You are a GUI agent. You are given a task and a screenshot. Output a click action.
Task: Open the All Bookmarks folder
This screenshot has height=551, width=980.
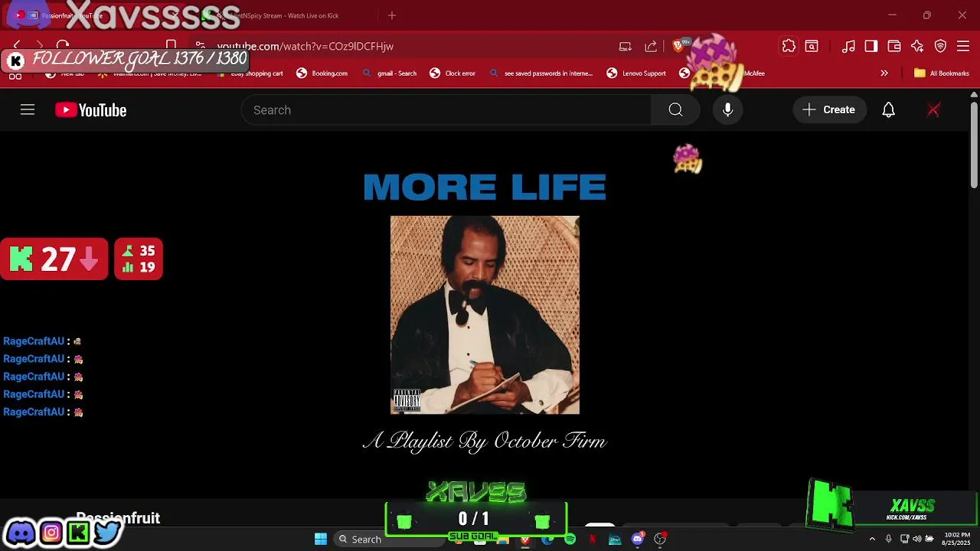942,73
